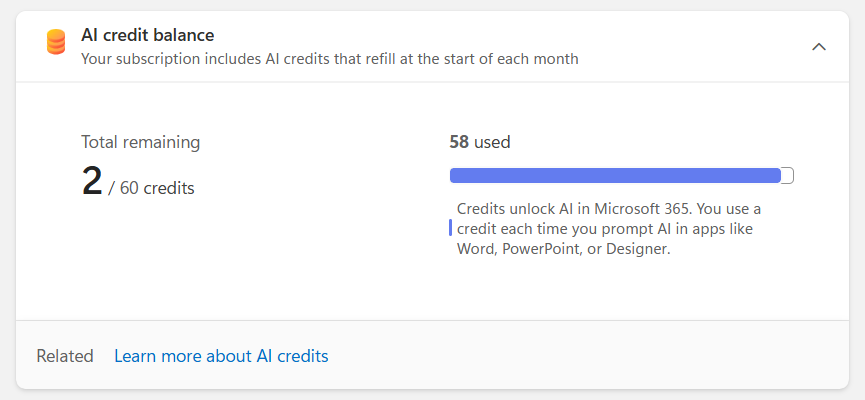
Task: Click the word "credits" beside the 60
Action: [x=169, y=188]
